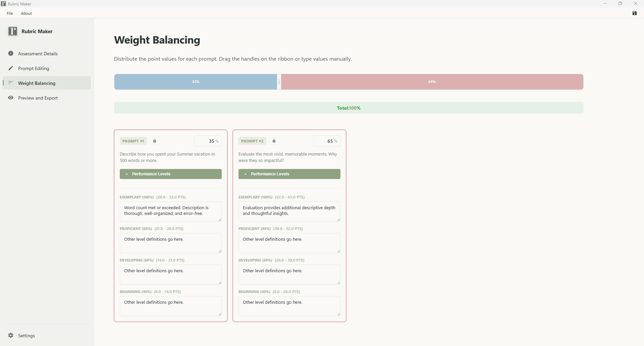The image size is (644, 346).
Task: Click the Prompt #1 percentage field
Action: (x=208, y=141)
